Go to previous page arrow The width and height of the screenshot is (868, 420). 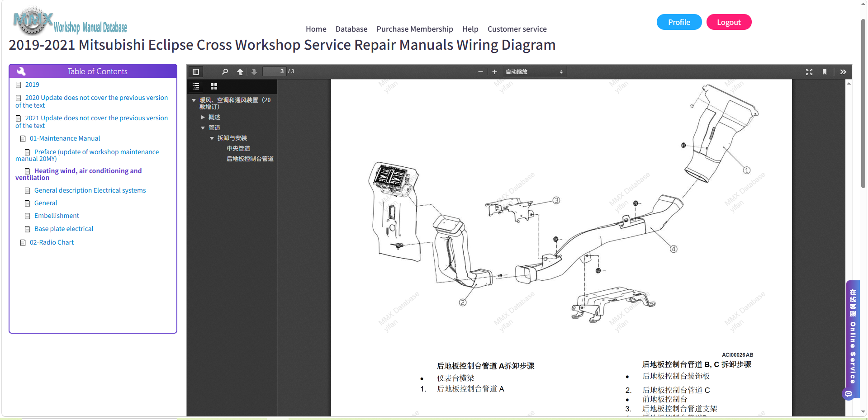coord(240,71)
